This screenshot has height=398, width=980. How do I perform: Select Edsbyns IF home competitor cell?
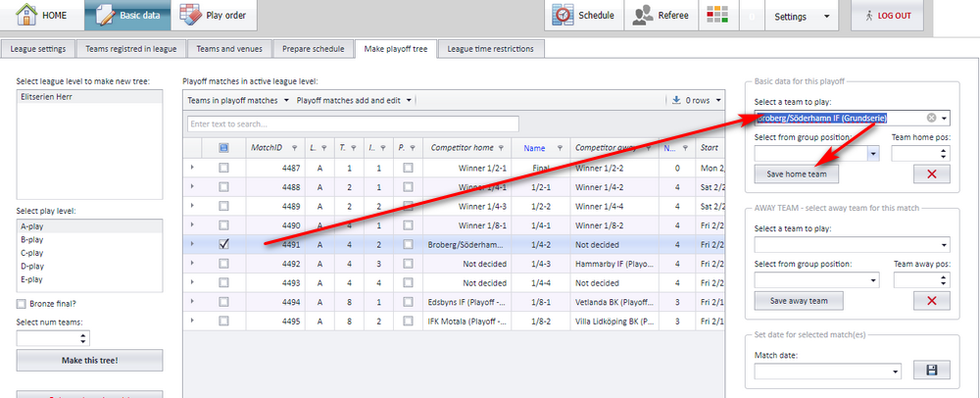(465, 302)
